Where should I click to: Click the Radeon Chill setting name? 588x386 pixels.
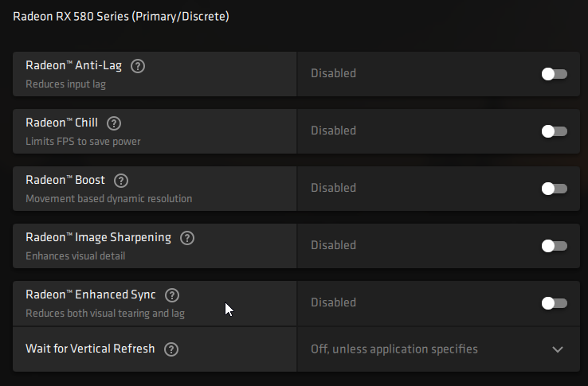coord(61,123)
